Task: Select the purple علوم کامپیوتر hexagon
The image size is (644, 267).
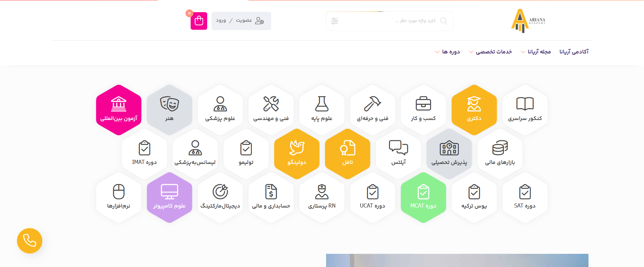Action: (x=169, y=197)
